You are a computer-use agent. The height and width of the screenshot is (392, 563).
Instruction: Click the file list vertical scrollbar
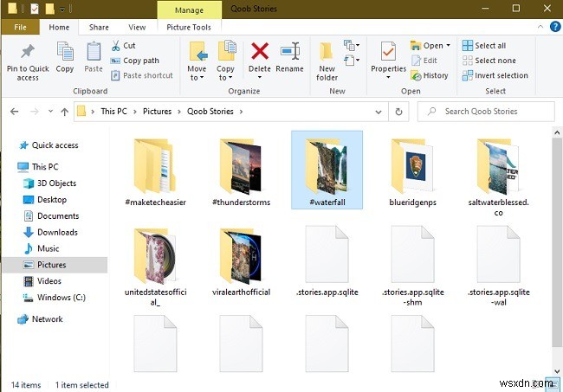(557, 242)
